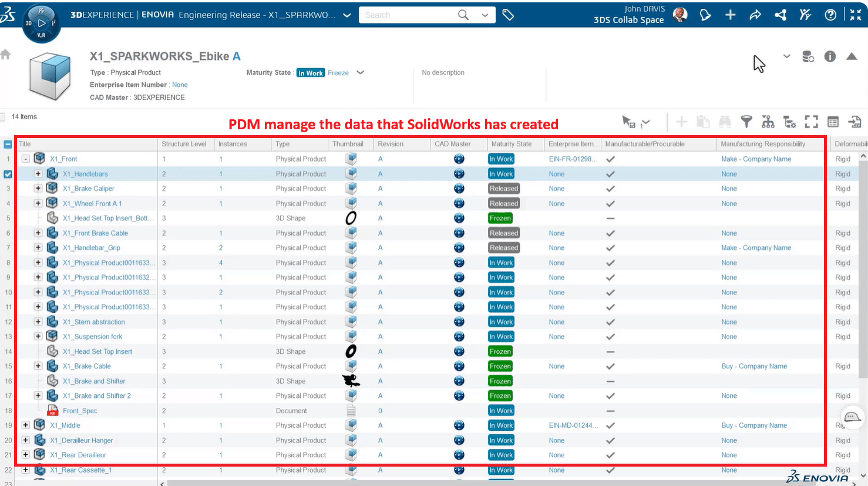Click into the Search field
This screenshot has height=486, width=868.
point(408,15)
